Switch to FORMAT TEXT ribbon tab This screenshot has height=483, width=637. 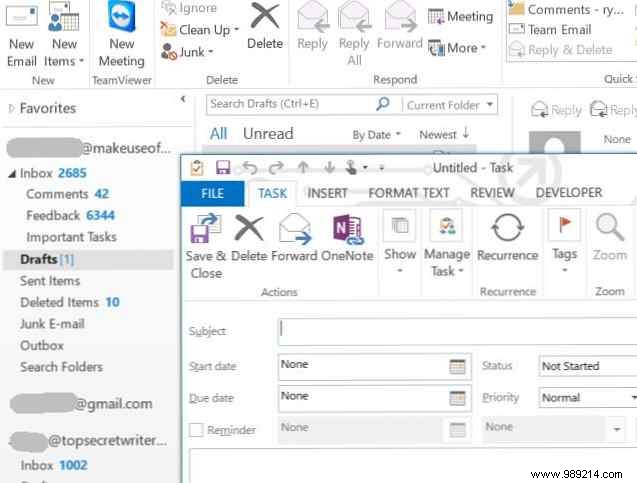pos(409,193)
